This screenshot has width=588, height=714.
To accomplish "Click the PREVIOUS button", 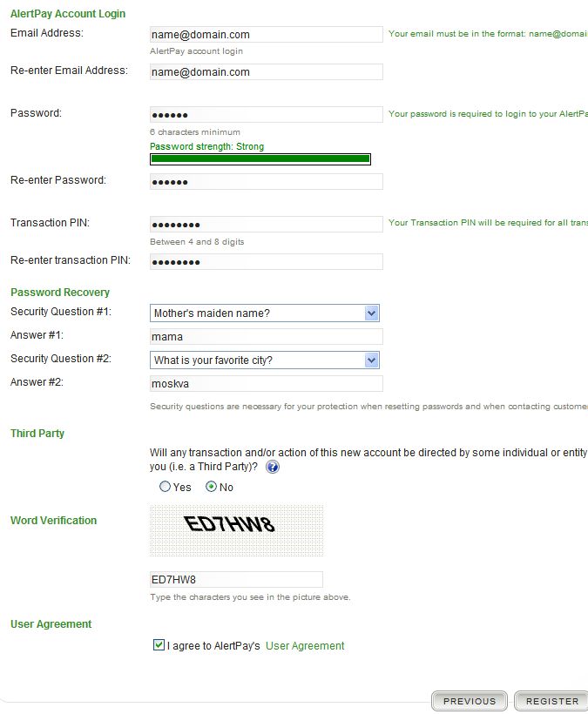I will tap(470, 701).
